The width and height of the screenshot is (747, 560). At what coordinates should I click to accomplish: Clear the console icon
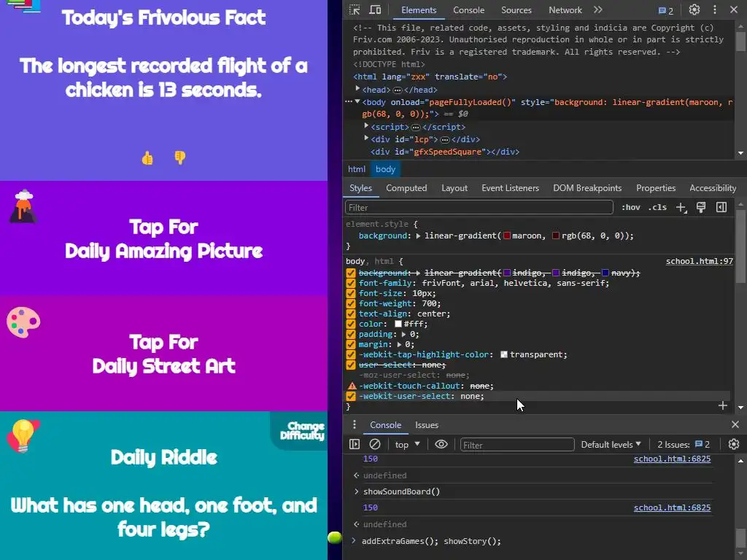[x=375, y=444]
